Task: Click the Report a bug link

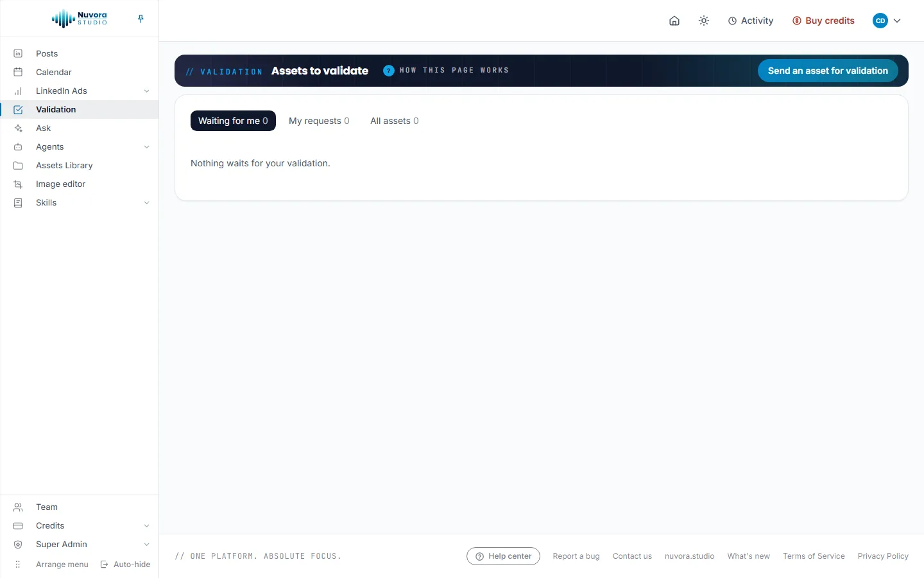Action: tap(576, 556)
